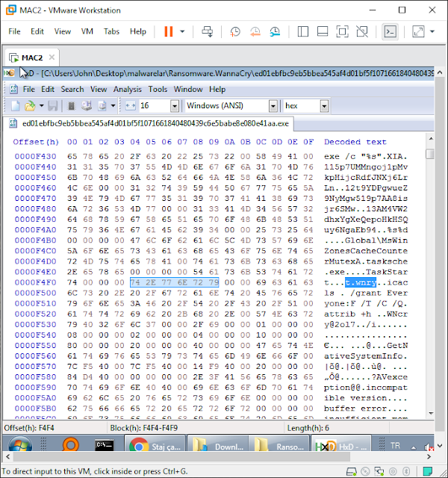Screen dimensions: 448x478
Task: Click the VMware outer scroll down arrow
Action: 440,446
